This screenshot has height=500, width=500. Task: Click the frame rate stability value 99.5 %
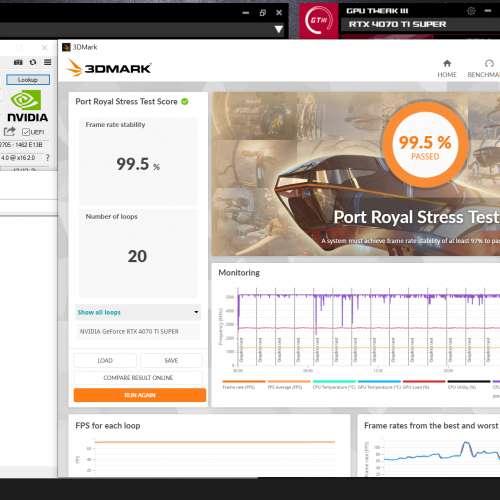pyautogui.click(x=138, y=164)
